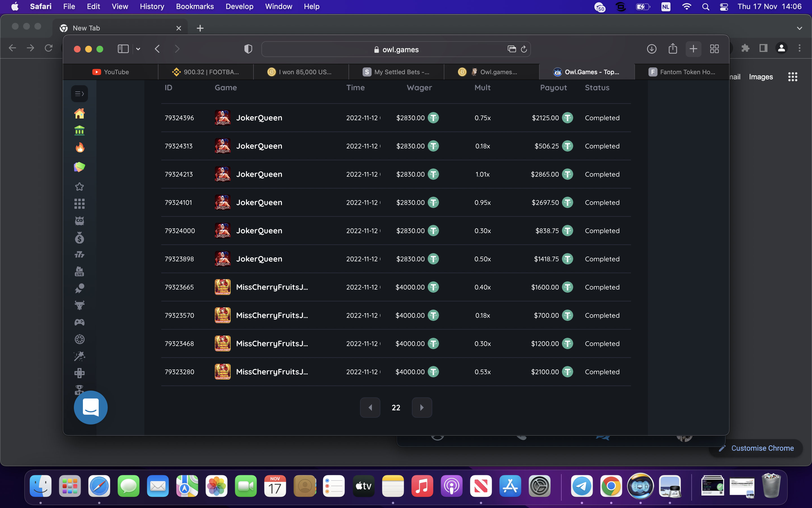Open macOS Control Centre in menu bar

click(724, 7)
